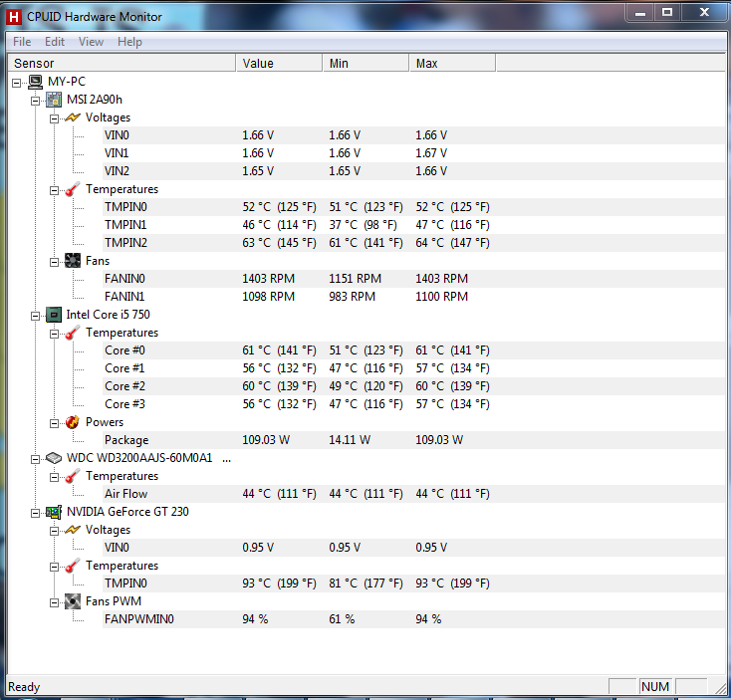
Task: Select the VIN1 voltage row
Action: tap(413, 153)
